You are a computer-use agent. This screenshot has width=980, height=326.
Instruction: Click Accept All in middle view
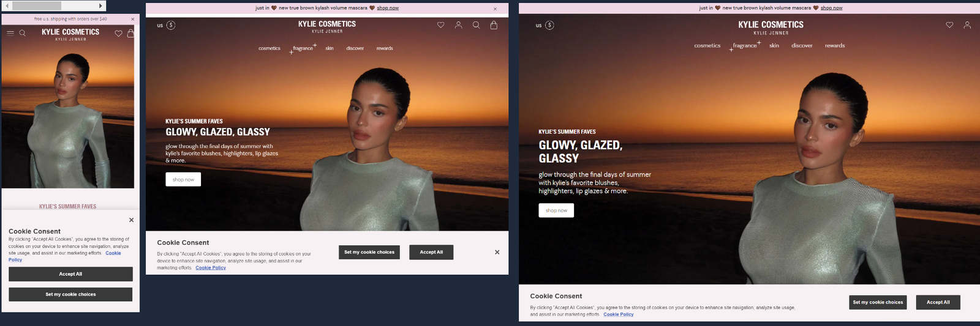(x=431, y=252)
